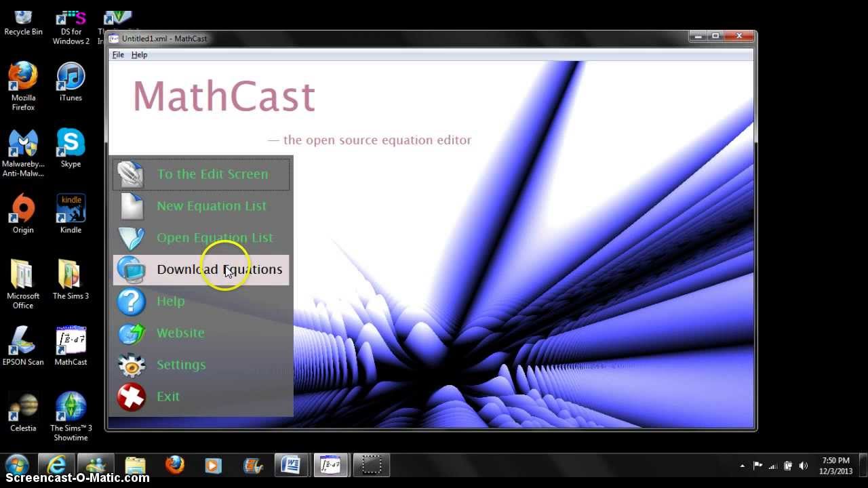
Task: Open the volume speaker tray icon
Action: [x=804, y=466]
